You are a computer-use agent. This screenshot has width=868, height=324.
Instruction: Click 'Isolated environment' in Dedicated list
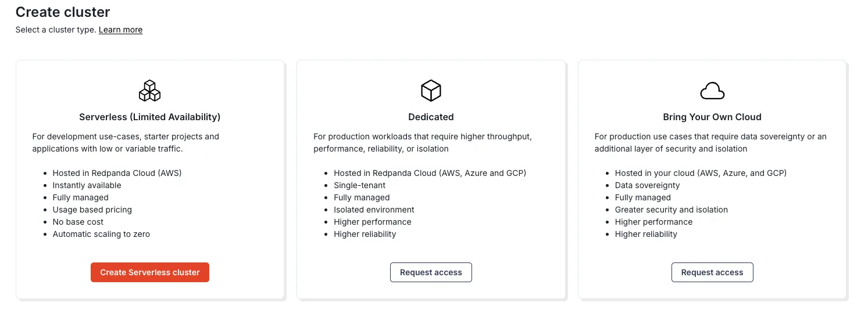point(374,210)
